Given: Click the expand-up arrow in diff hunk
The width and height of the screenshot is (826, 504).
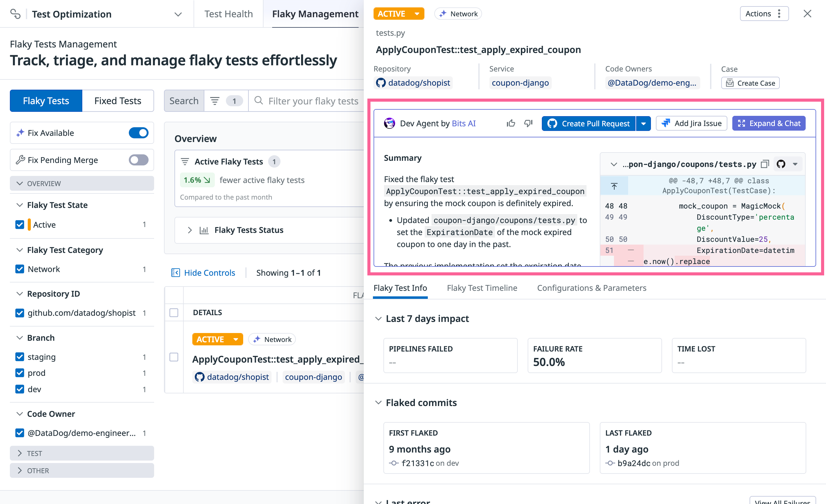Looking at the screenshot, I should click(614, 186).
